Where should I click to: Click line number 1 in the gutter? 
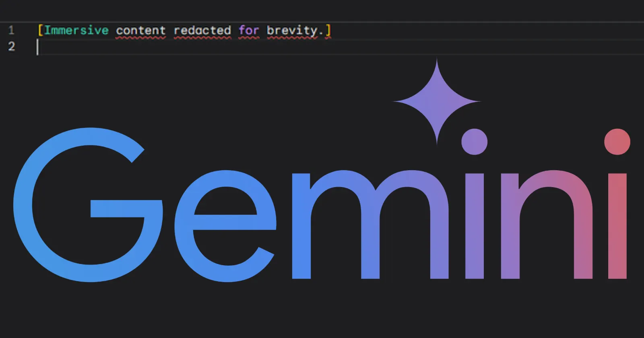[11, 30]
